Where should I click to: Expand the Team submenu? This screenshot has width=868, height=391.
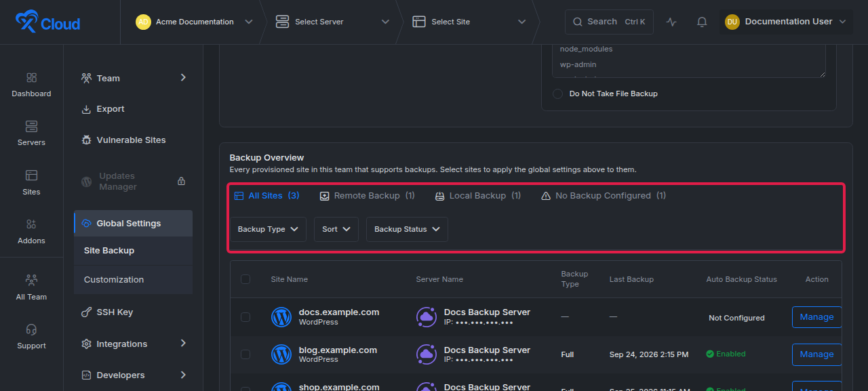point(133,78)
